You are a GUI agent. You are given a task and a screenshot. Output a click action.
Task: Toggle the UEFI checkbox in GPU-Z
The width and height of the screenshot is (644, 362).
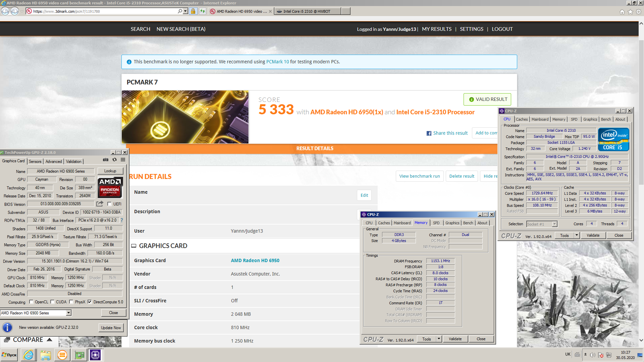tap(109, 204)
